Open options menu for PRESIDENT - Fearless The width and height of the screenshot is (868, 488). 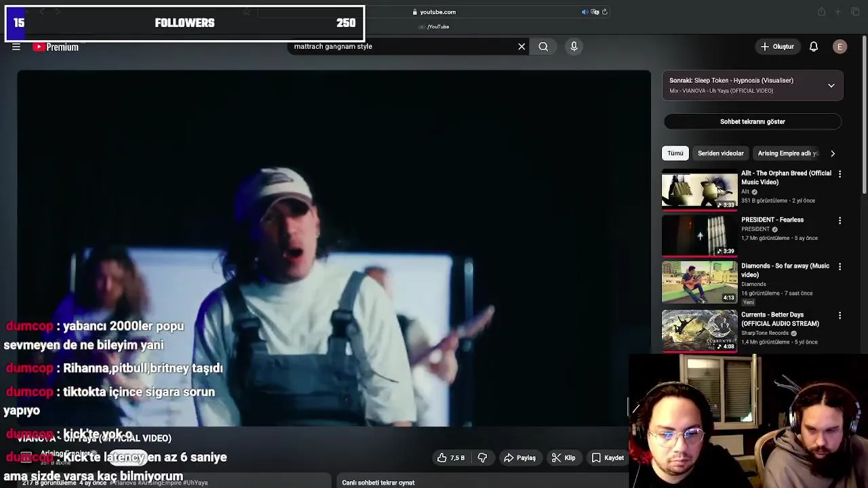(840, 221)
